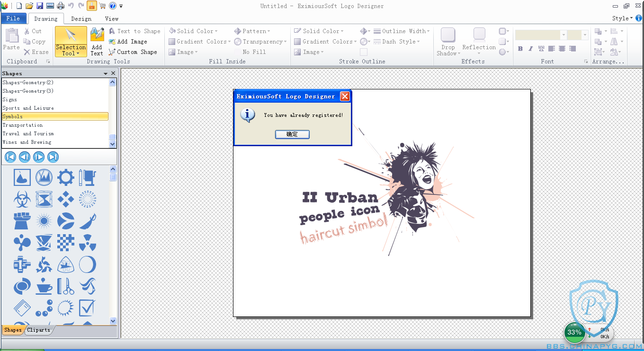Switch to the Design ribbon tab
The width and height of the screenshot is (644, 351).
[81, 19]
